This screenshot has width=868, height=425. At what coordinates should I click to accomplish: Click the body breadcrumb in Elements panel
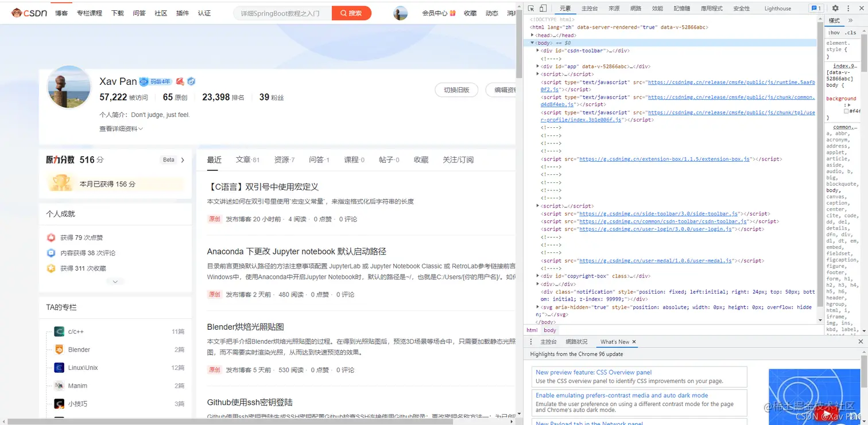[550, 330]
